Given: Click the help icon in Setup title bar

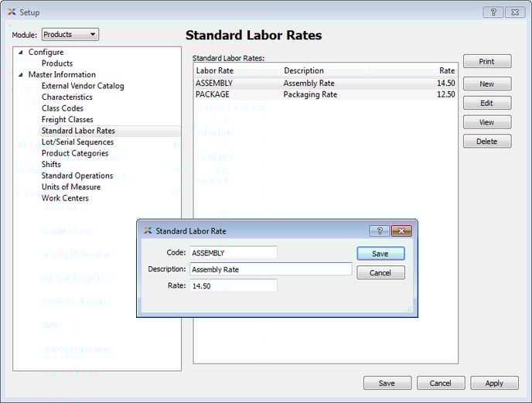Looking at the screenshot, I should 493,12.
